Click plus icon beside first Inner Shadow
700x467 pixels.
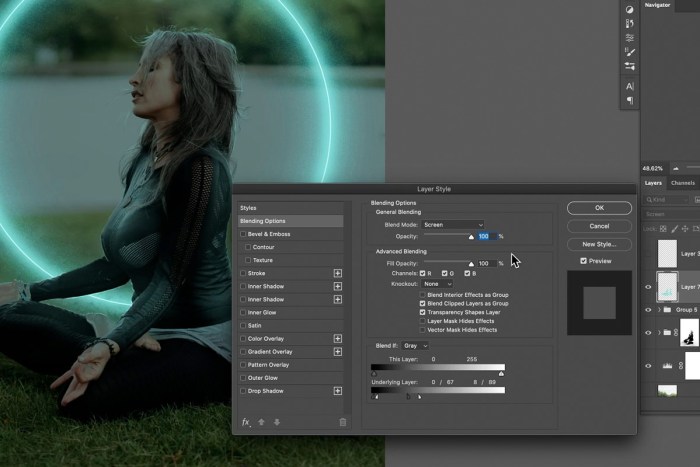(338, 286)
